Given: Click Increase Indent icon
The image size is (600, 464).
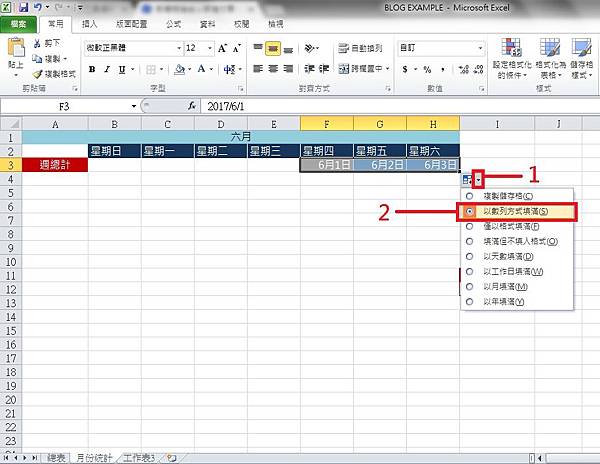Looking at the screenshot, I should [324, 69].
